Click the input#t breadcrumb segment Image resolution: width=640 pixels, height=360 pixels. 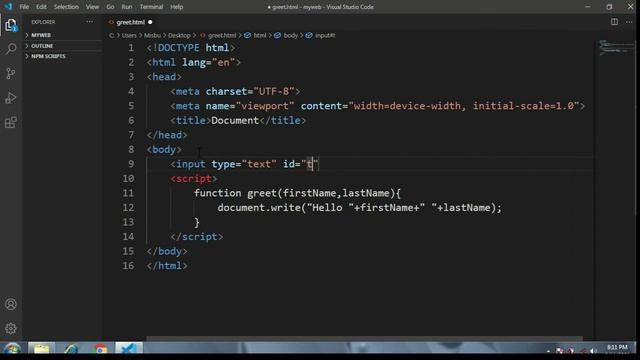click(325, 36)
